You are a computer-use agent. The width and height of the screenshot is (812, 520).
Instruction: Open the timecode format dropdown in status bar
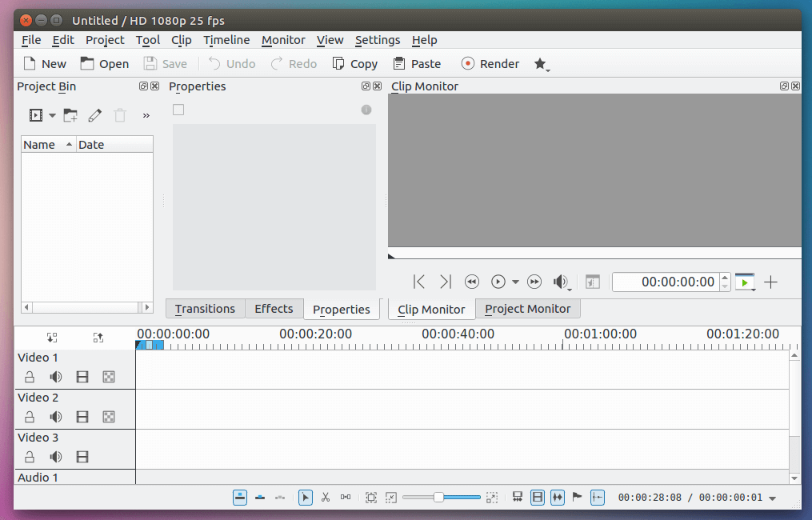pos(772,498)
